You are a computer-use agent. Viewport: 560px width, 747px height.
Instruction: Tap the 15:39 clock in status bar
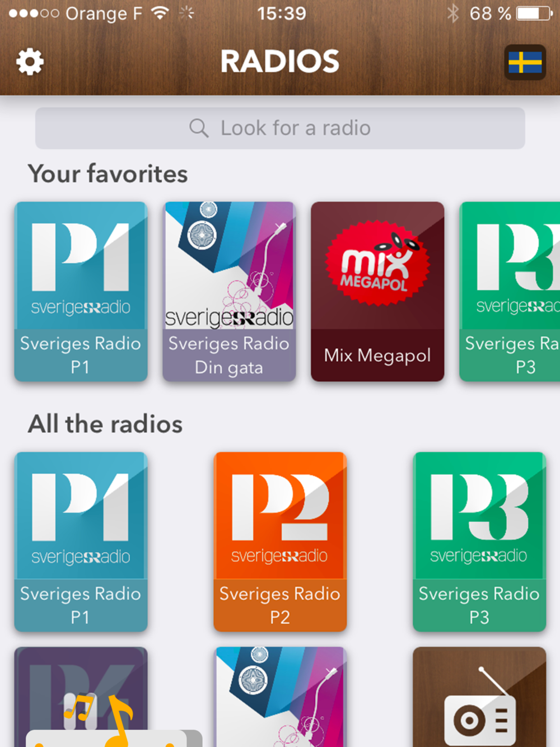pyautogui.click(x=282, y=13)
